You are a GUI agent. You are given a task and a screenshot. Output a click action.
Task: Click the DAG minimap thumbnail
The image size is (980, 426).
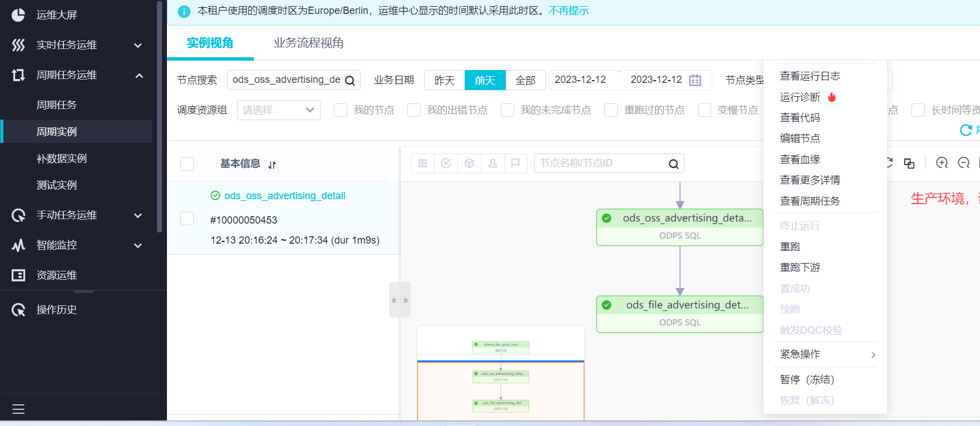click(x=501, y=374)
